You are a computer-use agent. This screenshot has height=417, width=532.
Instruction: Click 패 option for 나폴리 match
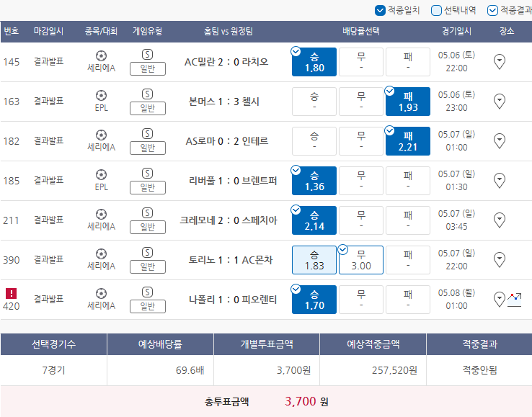point(408,300)
